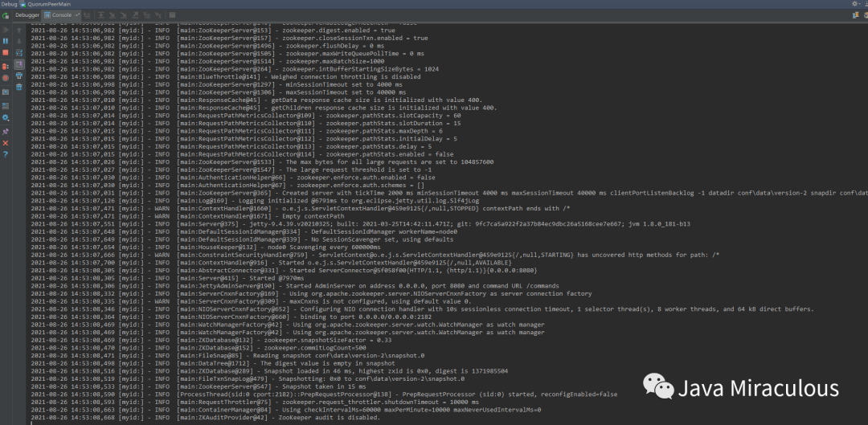
Task: Open View Breakpoints dialog
Action: (6, 67)
